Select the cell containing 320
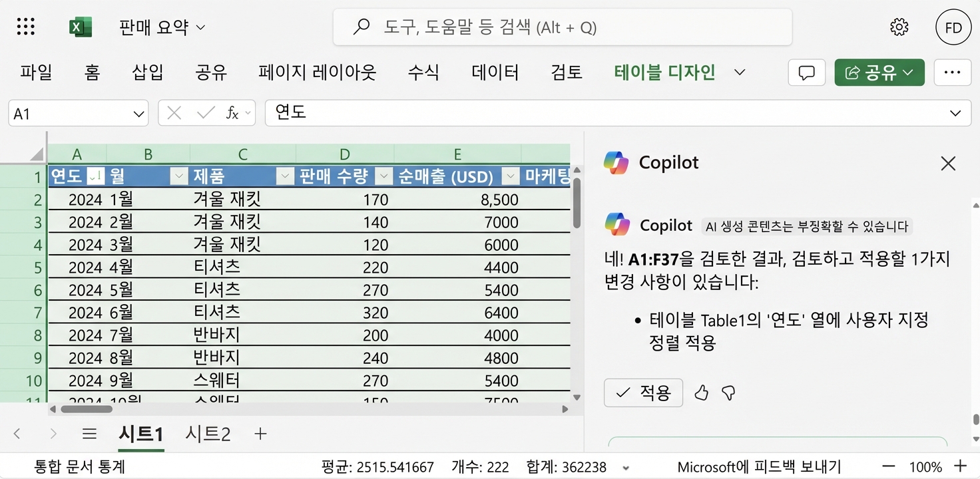This screenshot has width=980, height=479. click(345, 313)
